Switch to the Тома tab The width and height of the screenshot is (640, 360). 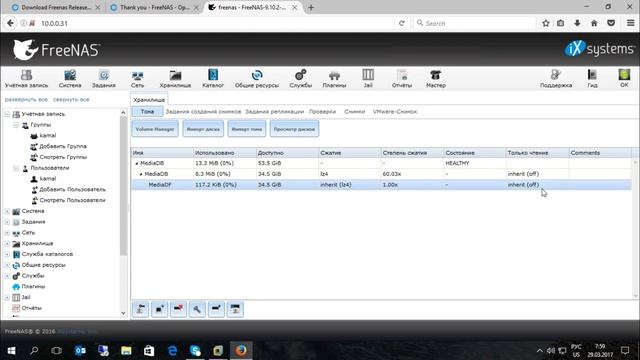click(147, 111)
